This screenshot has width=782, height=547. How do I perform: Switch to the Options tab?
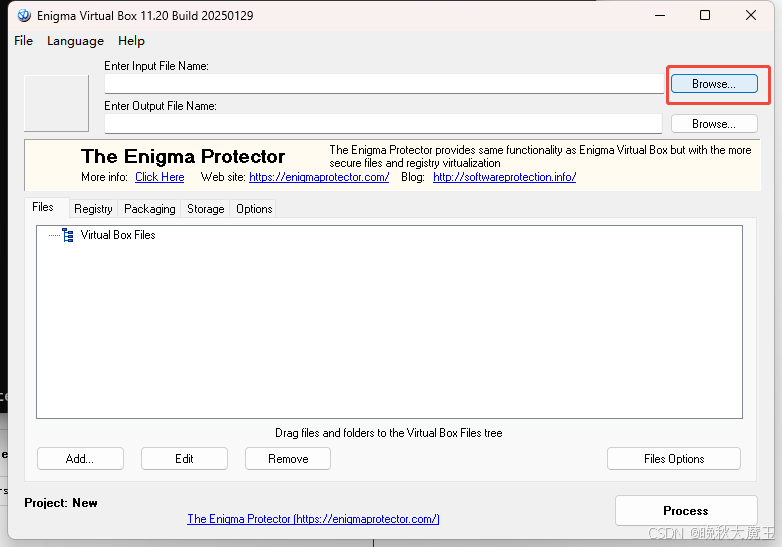254,209
